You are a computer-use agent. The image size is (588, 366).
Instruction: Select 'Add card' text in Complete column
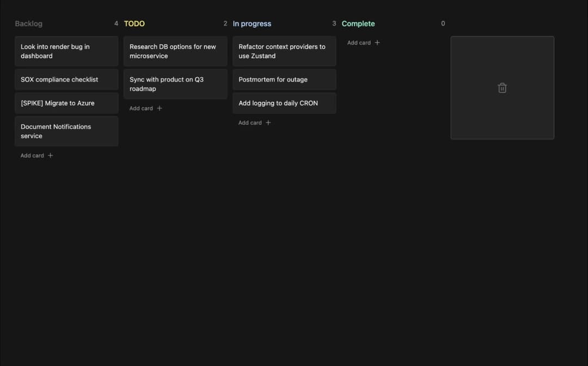coord(359,42)
